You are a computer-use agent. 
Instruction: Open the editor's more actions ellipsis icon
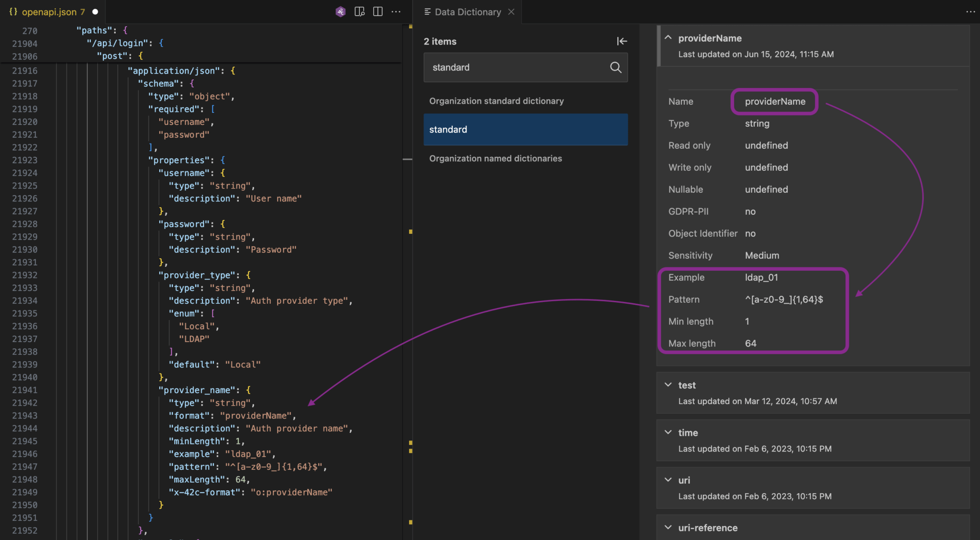coord(397,11)
